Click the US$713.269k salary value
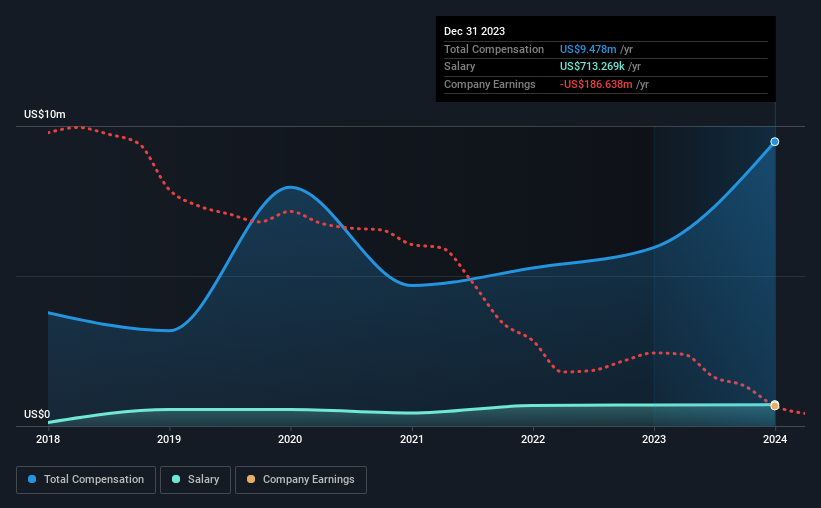 click(x=592, y=67)
